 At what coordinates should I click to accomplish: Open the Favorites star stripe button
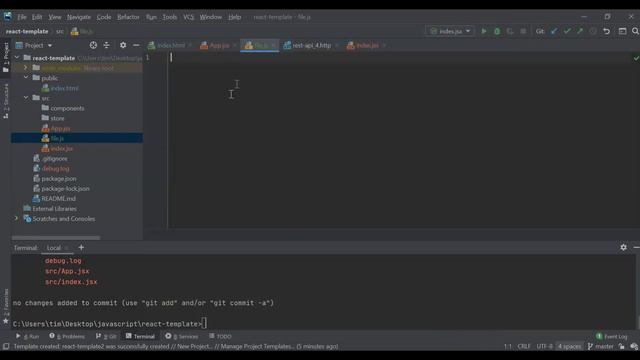pyautogui.click(x=6, y=306)
